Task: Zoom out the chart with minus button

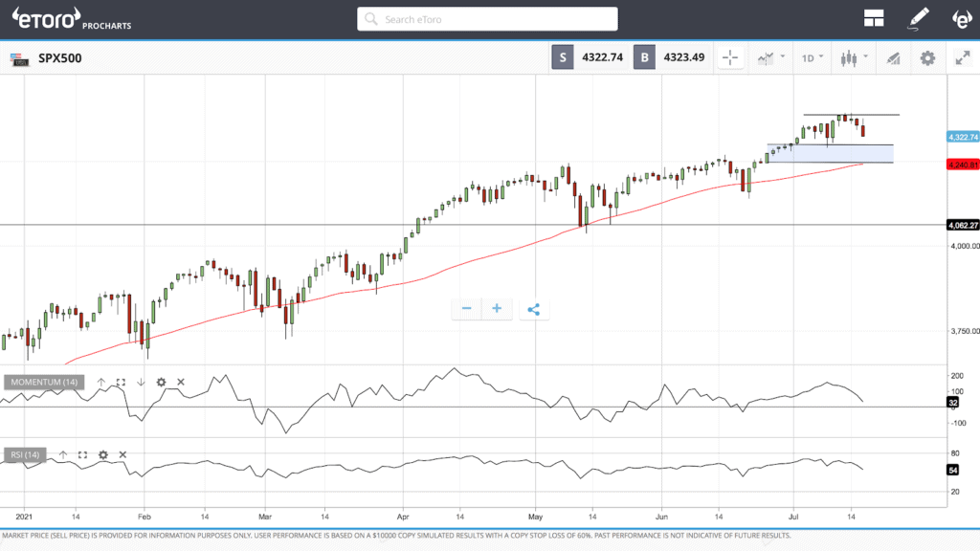Action: coord(466,308)
